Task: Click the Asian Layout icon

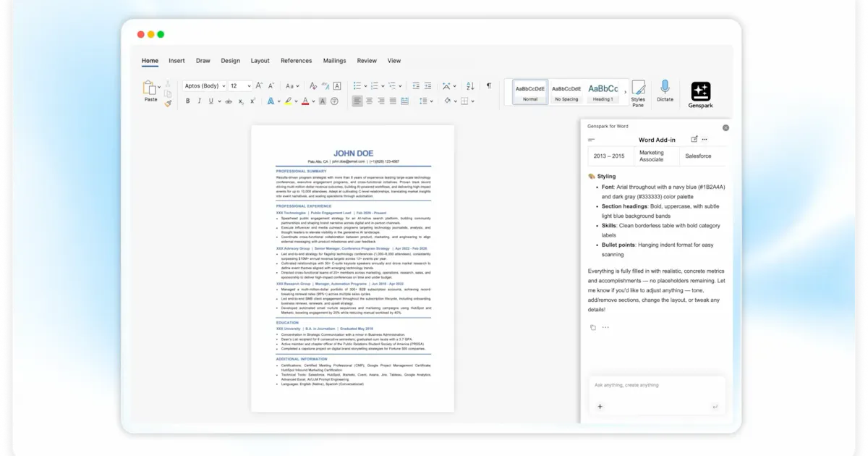Action: 446,85
